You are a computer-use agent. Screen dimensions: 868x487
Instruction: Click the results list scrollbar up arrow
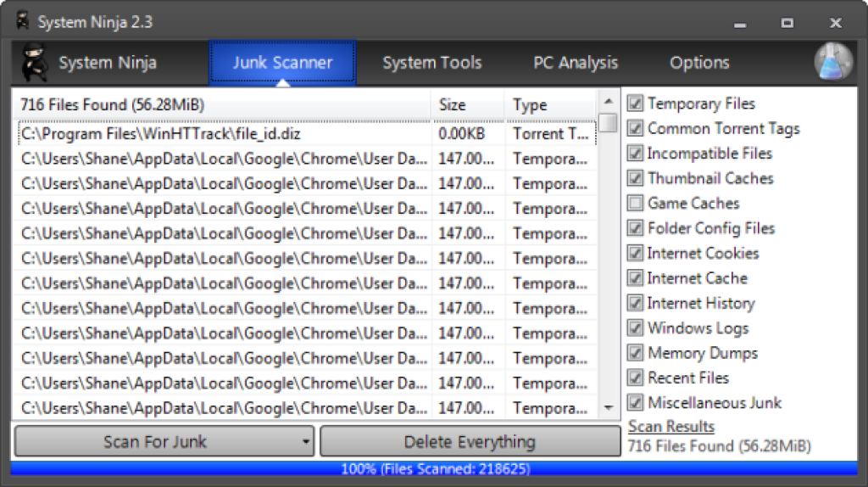(609, 101)
